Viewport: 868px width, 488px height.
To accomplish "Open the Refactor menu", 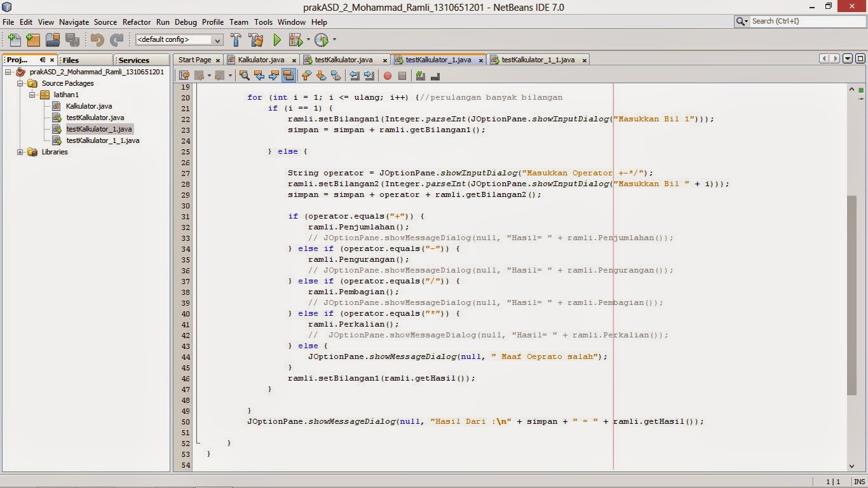I will [x=136, y=22].
